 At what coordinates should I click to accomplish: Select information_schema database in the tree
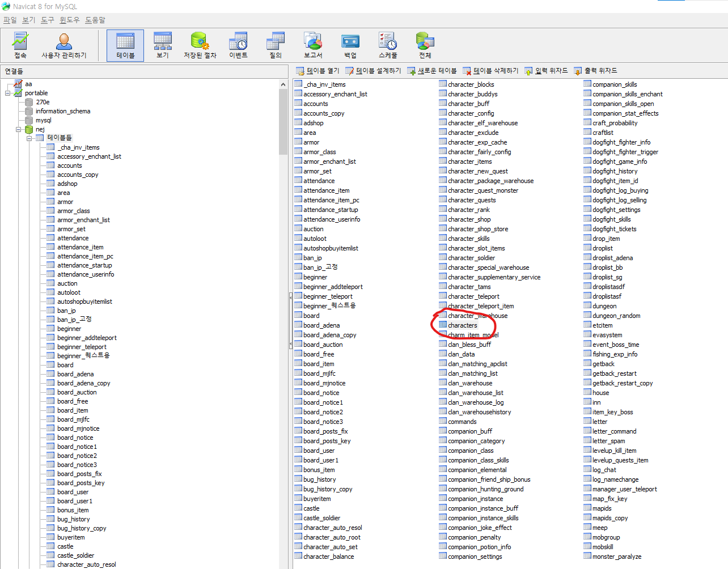[62, 111]
